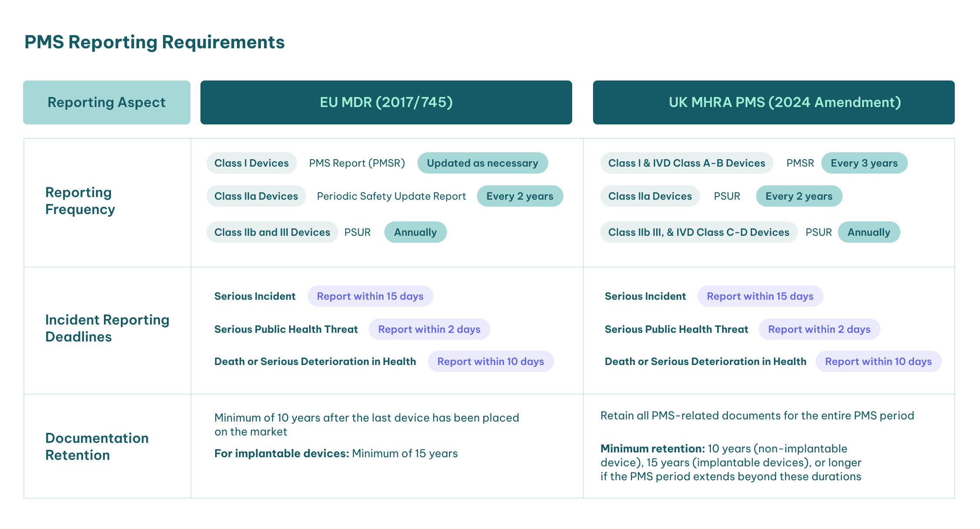
Task: Click Class IIa Devices pill in EU column
Action: coord(256,196)
